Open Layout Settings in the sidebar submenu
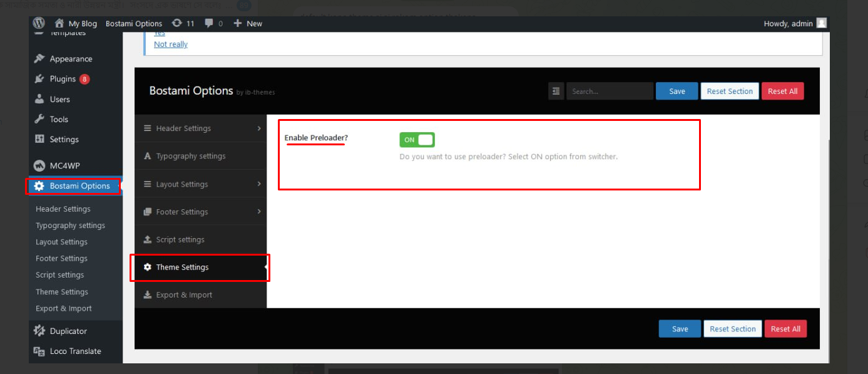 point(61,242)
